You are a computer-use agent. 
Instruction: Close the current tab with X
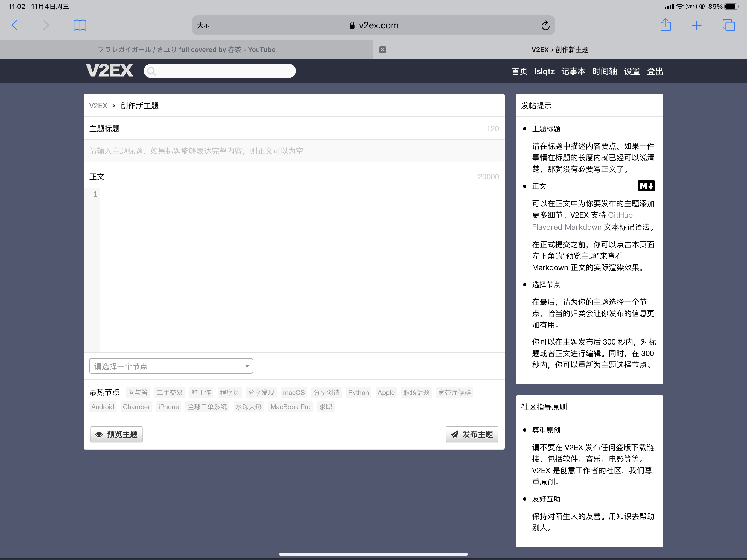tap(382, 50)
